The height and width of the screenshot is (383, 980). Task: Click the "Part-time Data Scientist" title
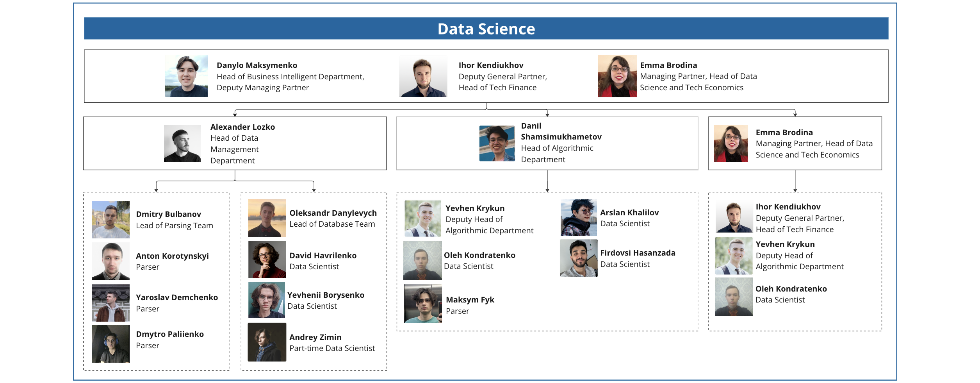click(x=332, y=348)
